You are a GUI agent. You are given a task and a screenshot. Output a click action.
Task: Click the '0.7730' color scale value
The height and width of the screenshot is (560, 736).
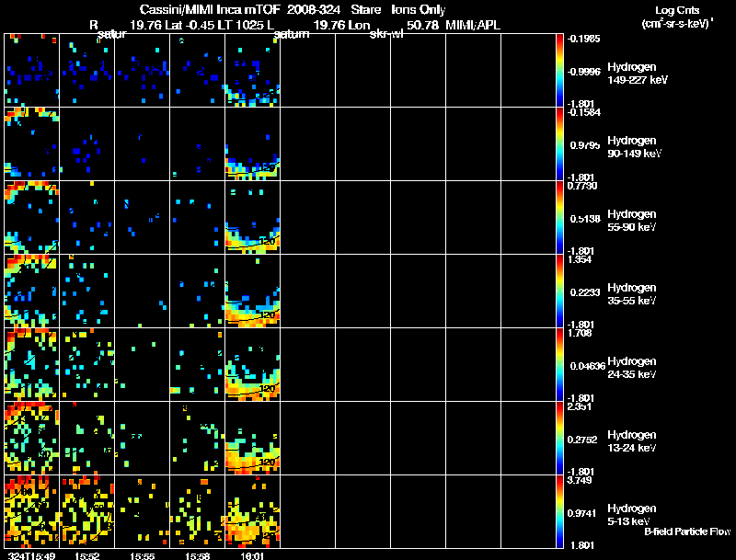[582, 186]
